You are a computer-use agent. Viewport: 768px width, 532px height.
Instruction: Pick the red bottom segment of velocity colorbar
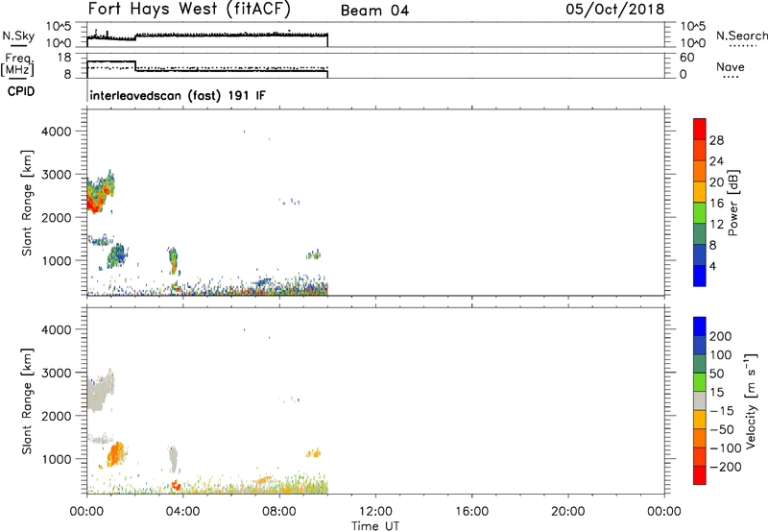(700, 475)
